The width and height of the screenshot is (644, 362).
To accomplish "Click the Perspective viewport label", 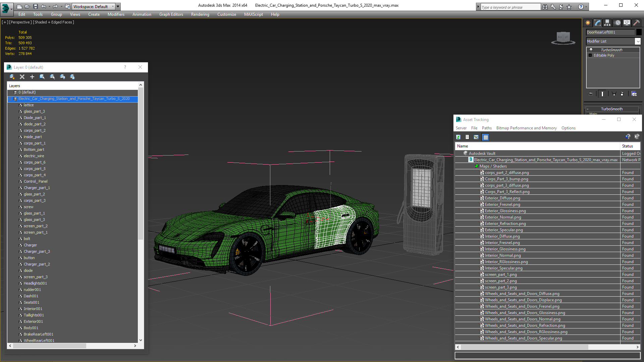I will [20, 22].
